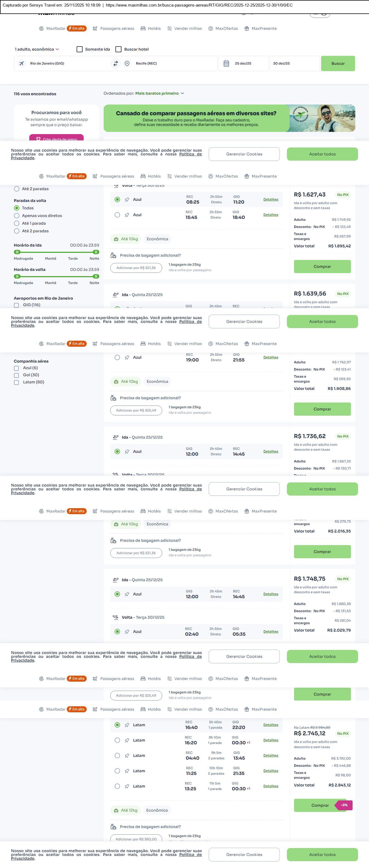369x868 pixels.
Task: Expand the Mais baratos primeiro sort dropdown
Action: (x=159, y=93)
